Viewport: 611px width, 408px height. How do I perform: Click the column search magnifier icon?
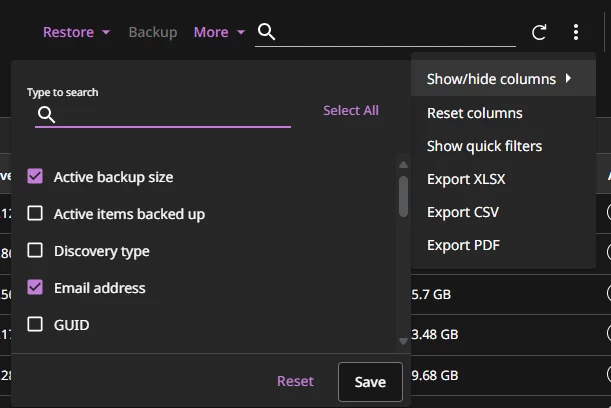(45, 114)
